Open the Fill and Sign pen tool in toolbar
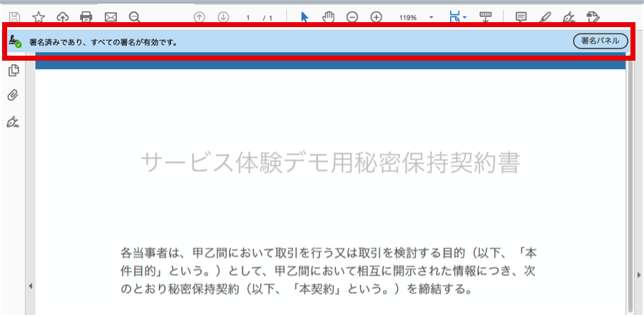Image resolution: width=644 pixels, height=317 pixels. click(568, 17)
